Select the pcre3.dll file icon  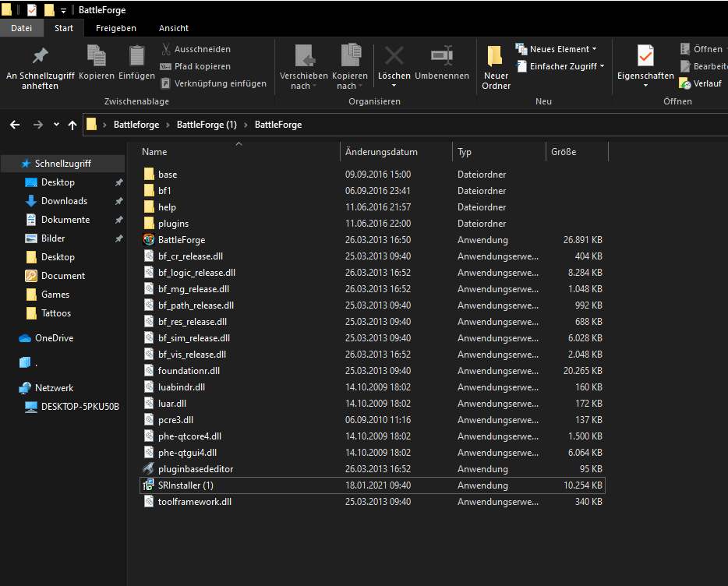(x=149, y=420)
